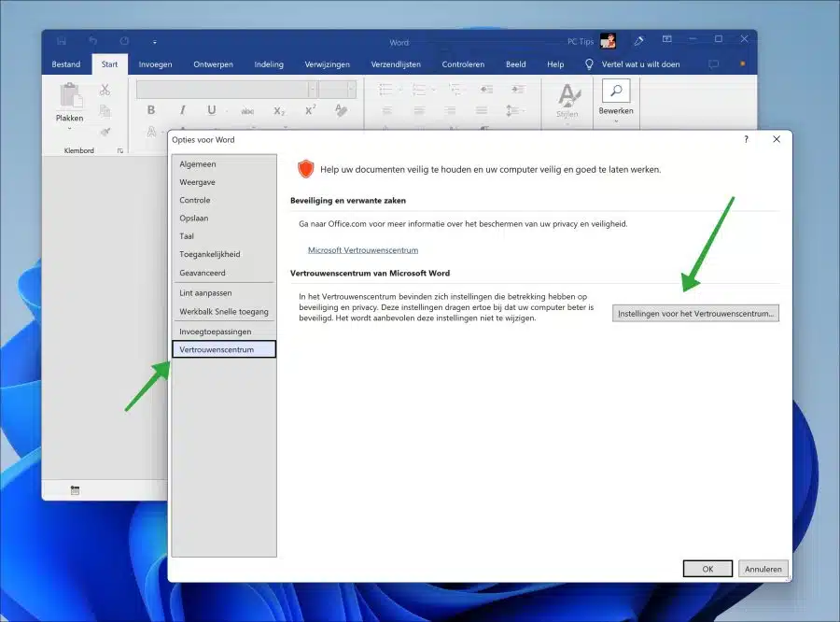Click the Redo icon in Word's quick access toolbar
The image size is (840, 622).
124,41
